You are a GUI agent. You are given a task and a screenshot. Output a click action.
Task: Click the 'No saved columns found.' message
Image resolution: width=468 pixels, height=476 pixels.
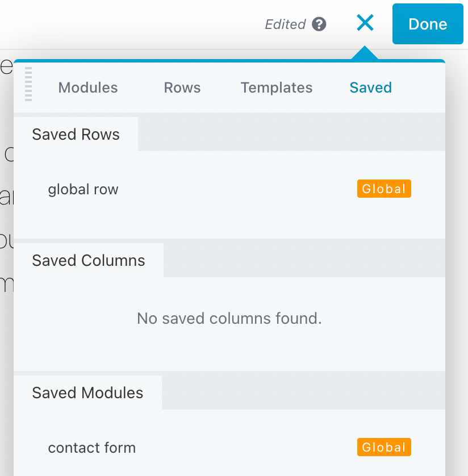[x=229, y=318]
